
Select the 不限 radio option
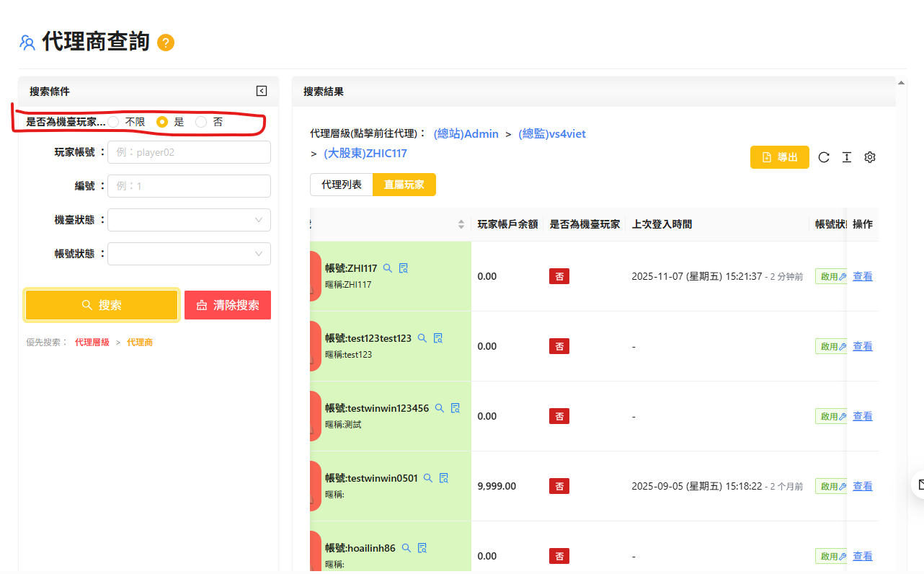(114, 122)
